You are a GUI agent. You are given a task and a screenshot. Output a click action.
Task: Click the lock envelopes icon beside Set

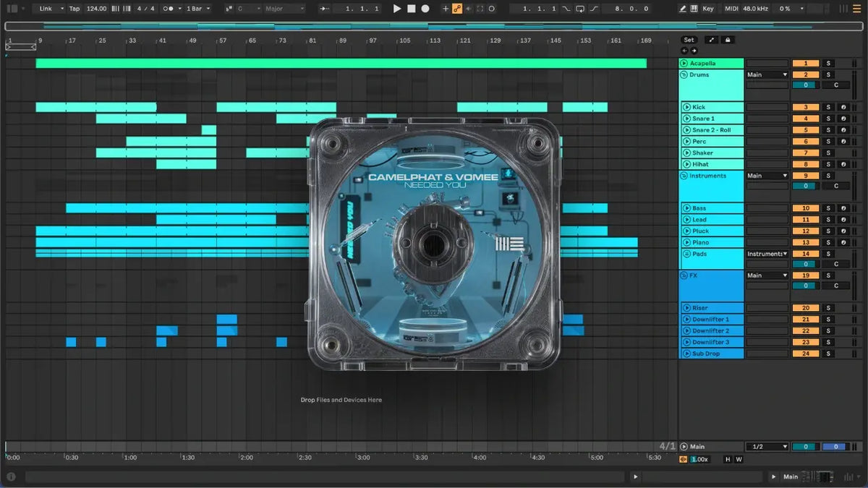pyautogui.click(x=728, y=40)
